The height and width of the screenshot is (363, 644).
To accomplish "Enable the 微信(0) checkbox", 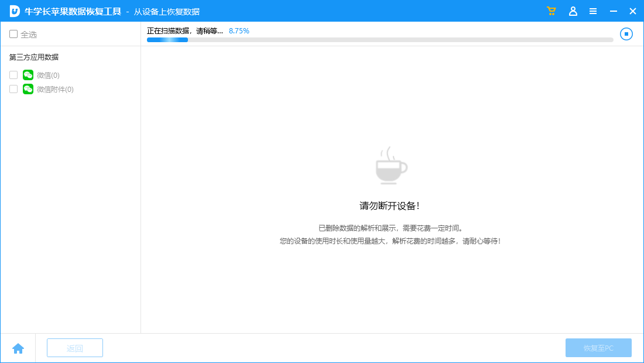I will [x=13, y=75].
